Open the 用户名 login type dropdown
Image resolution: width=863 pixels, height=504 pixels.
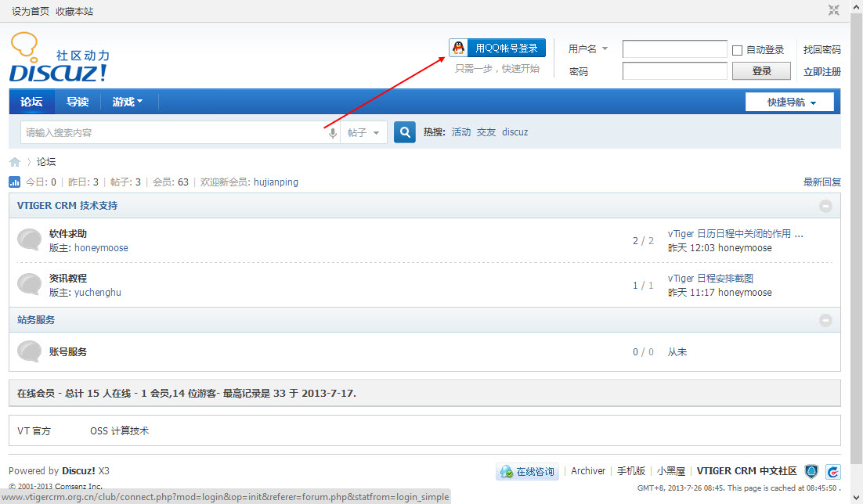pyautogui.click(x=588, y=49)
